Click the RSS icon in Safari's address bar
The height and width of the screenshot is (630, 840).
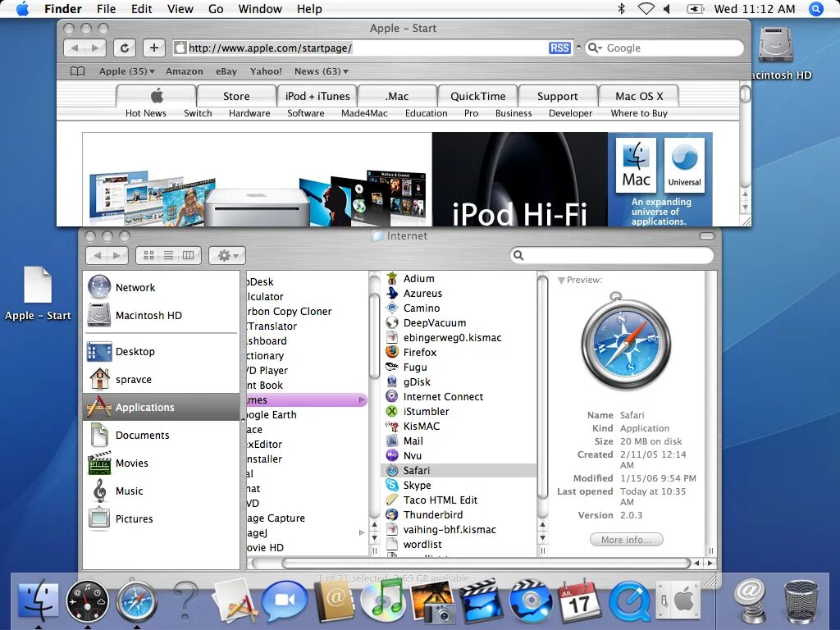pyautogui.click(x=560, y=48)
